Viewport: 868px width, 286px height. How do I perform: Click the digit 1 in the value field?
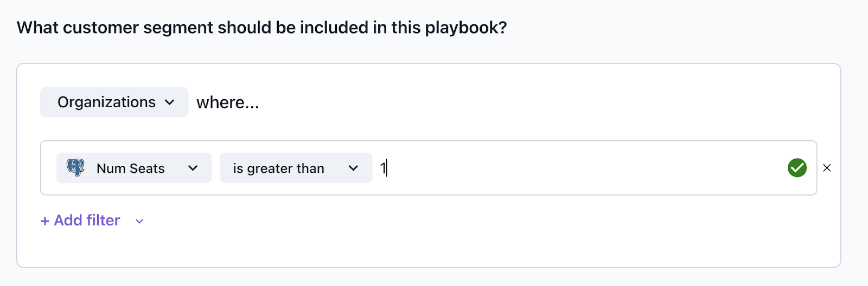382,168
